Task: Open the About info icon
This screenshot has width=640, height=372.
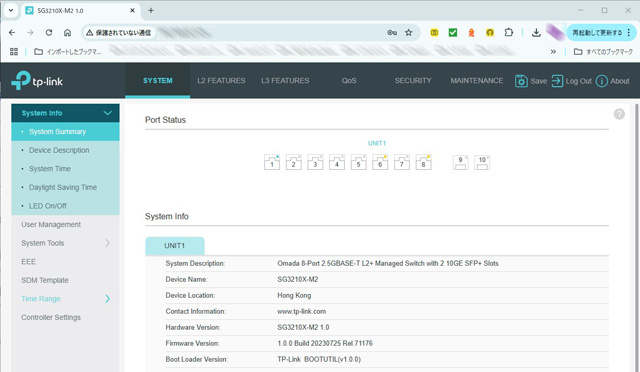Action: (602, 81)
